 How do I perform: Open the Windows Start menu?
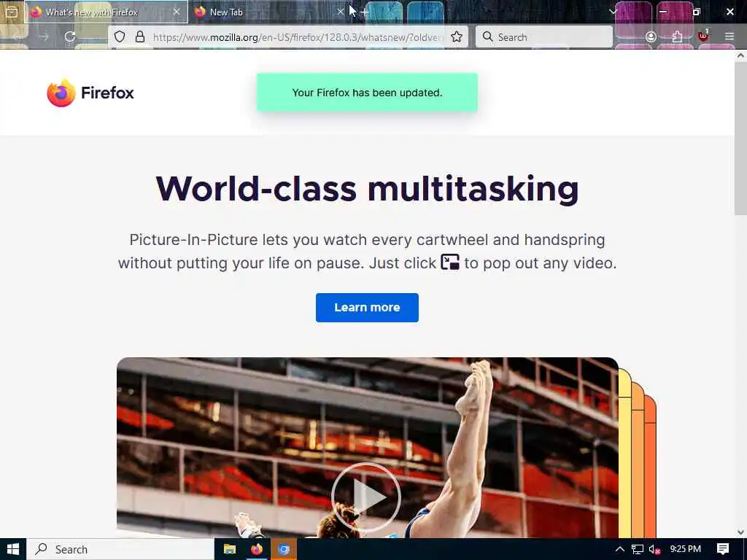(x=13, y=549)
